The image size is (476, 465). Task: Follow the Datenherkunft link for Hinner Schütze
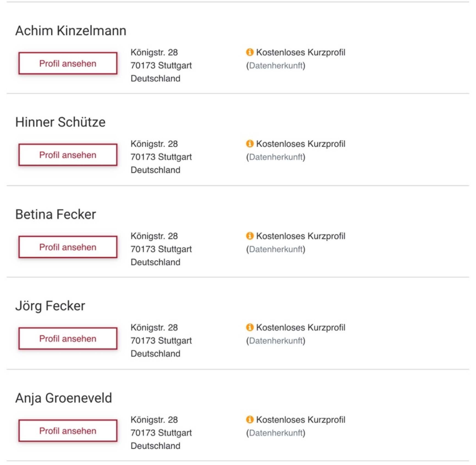pos(276,157)
